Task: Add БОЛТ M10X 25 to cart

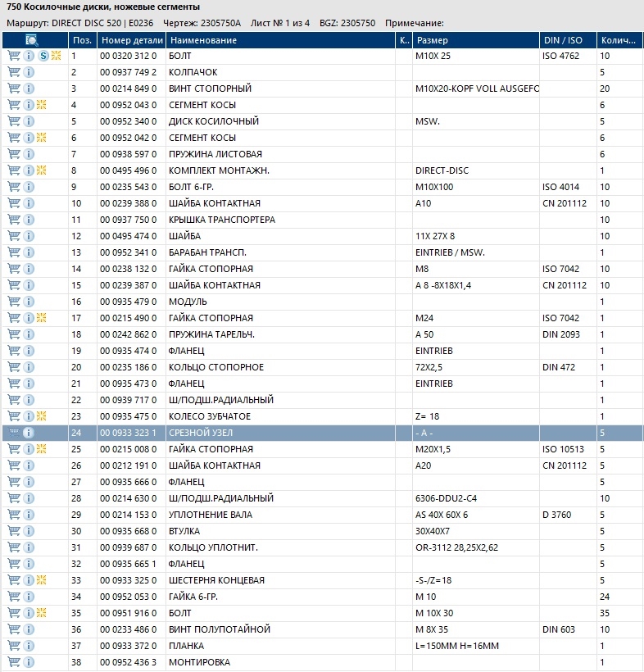Action: point(14,56)
